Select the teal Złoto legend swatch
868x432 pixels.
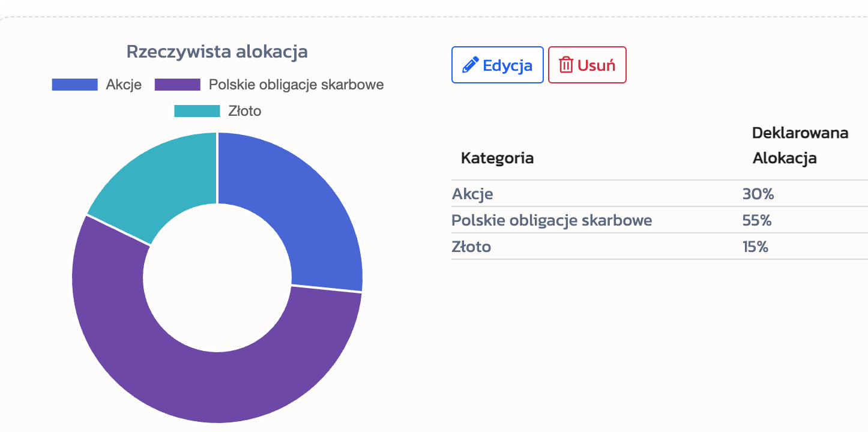coord(196,111)
